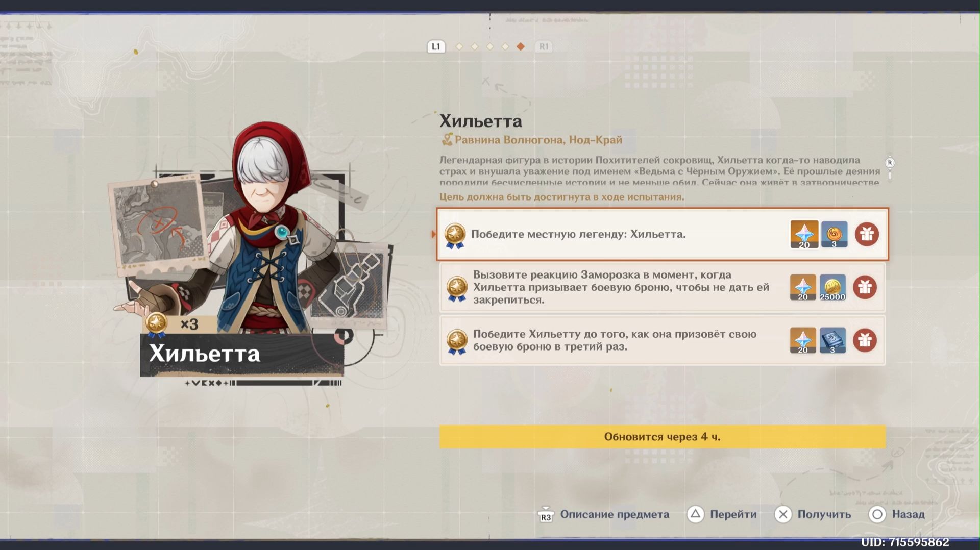Select the Заморозка reaction challenge row
This screenshot has height=550, width=980.
tap(663, 287)
